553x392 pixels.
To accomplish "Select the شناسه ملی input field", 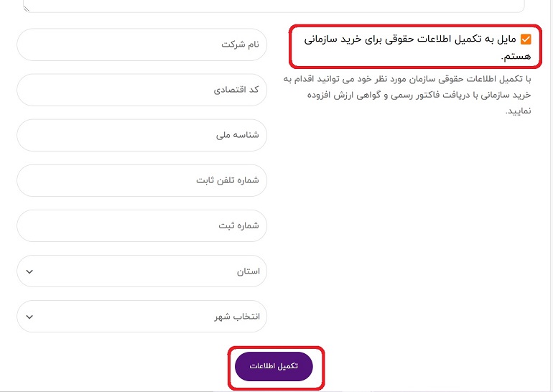I will 141,135.
